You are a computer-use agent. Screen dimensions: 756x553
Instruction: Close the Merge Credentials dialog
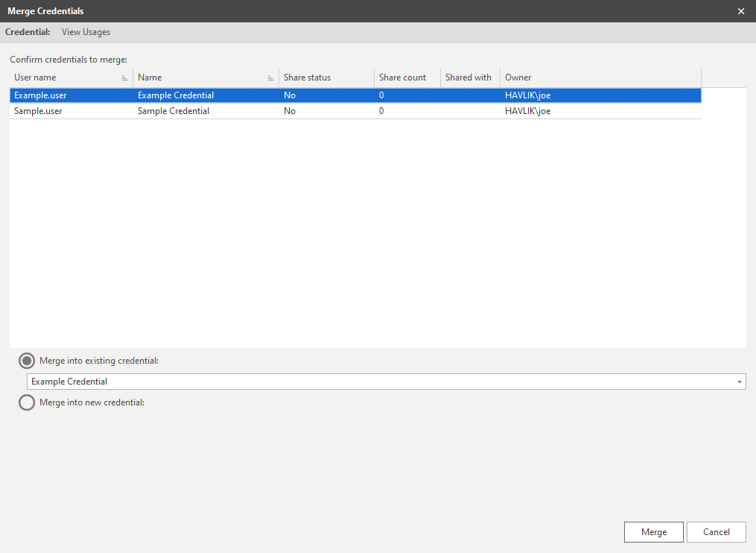740,11
